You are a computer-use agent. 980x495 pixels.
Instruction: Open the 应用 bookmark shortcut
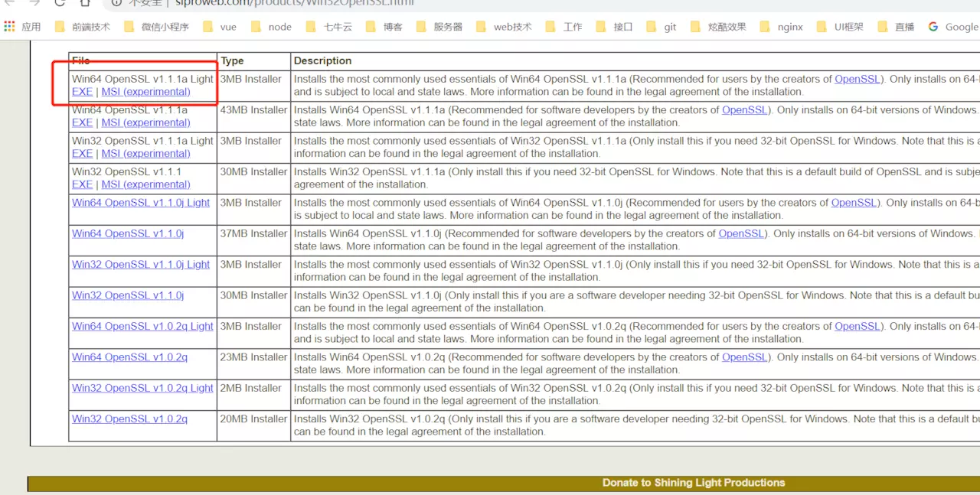(x=31, y=26)
